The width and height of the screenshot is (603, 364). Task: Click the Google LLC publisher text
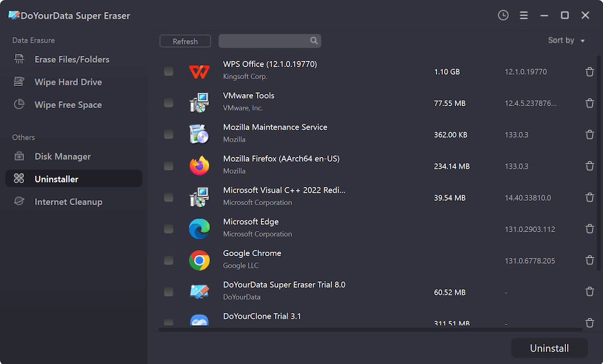(x=241, y=265)
